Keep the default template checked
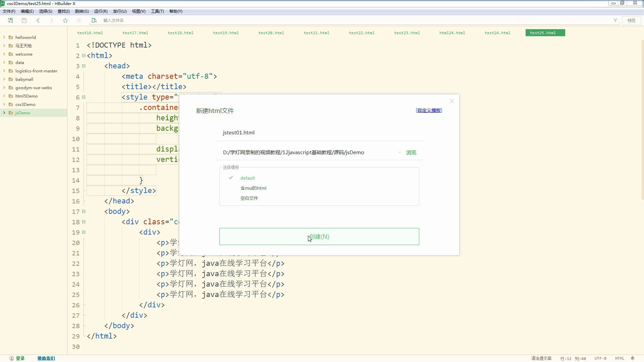The height and width of the screenshot is (362, 644). [248, 178]
